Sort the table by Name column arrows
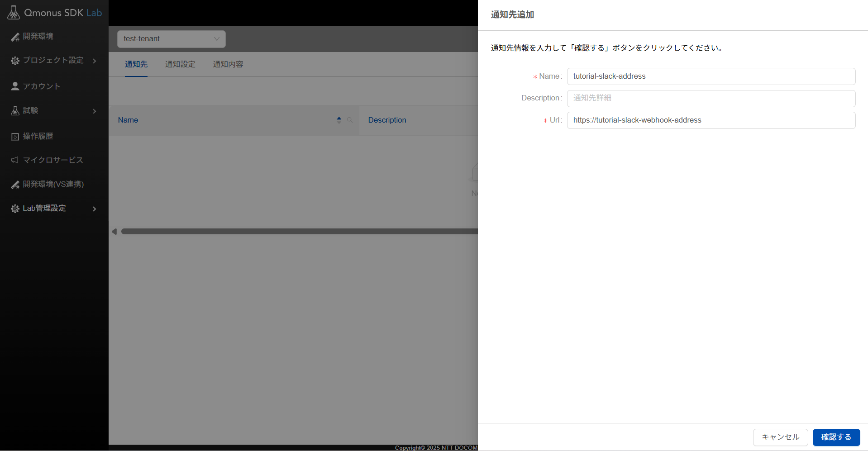868x451 pixels. tap(339, 120)
